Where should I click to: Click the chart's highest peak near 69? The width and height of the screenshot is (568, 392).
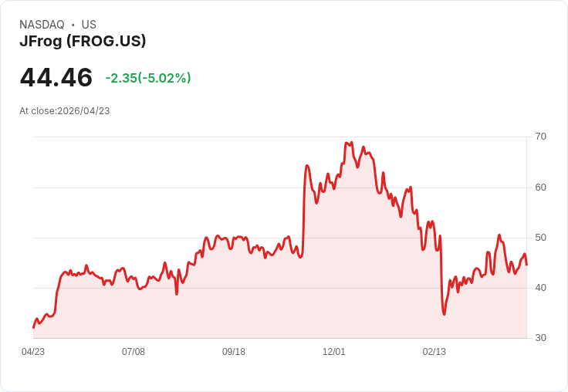tap(351, 143)
